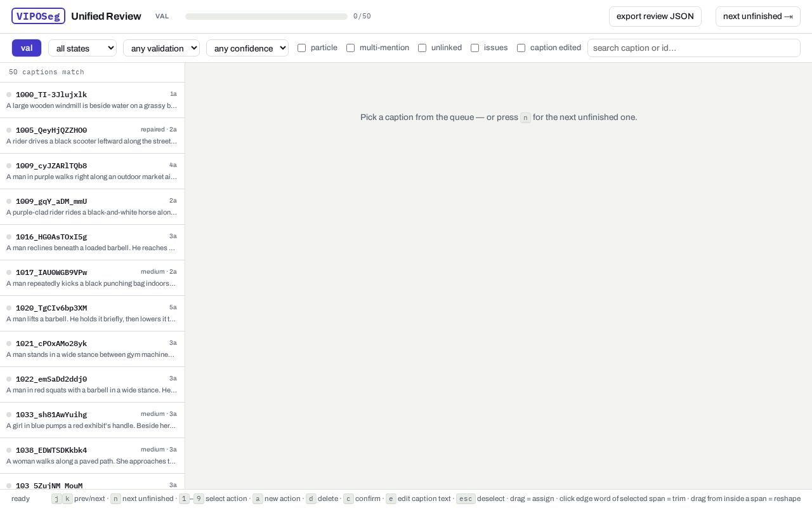Click the 50 captions match label
Image resolution: width=812 pixels, height=508 pixels.
46,72
